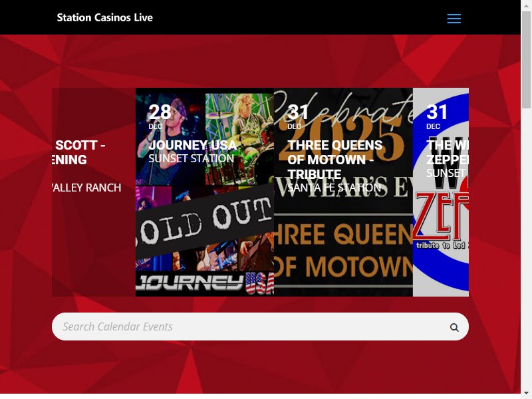Click the 28 Dec date on Journey USA
532x399 pixels.
point(160,116)
